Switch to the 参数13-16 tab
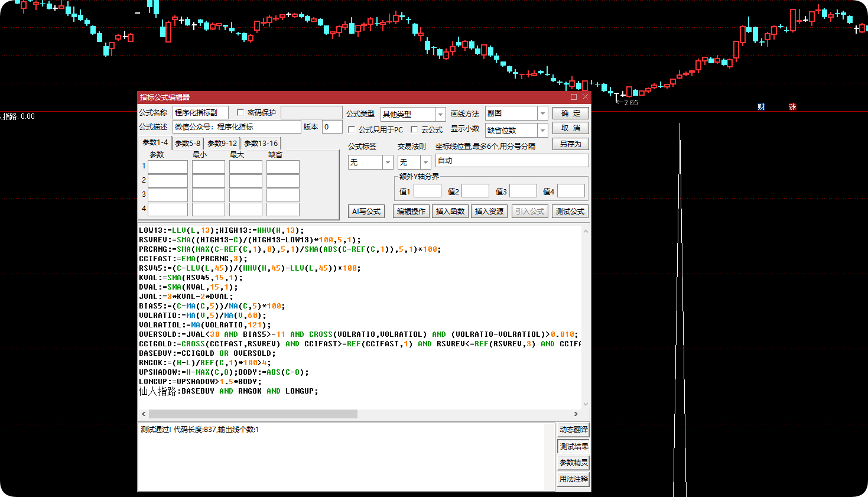Viewport: 868px width, 497px height. pos(261,143)
